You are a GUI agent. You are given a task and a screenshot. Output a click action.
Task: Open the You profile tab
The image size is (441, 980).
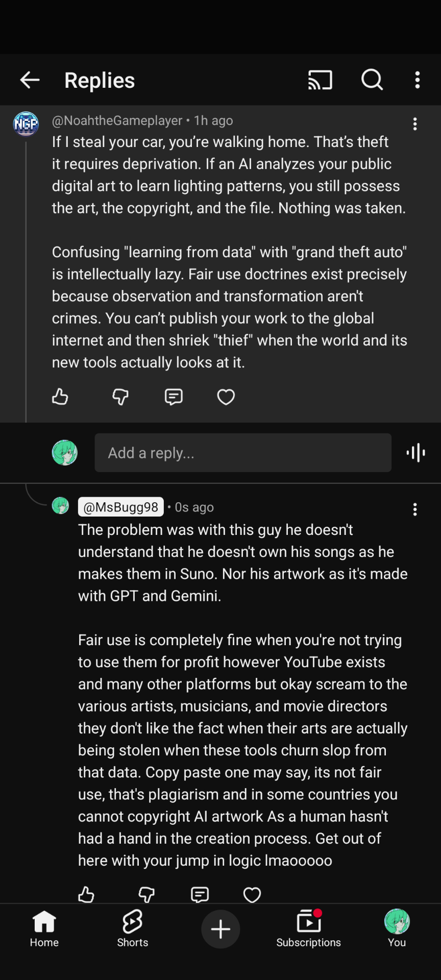pos(397,929)
